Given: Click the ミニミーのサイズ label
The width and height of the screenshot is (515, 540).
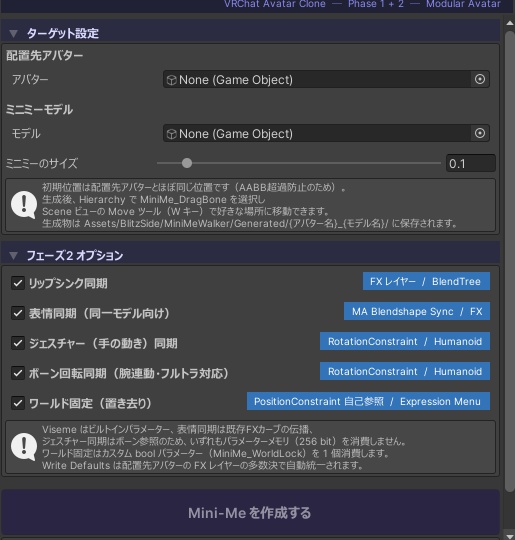Looking at the screenshot, I should [x=42, y=163].
